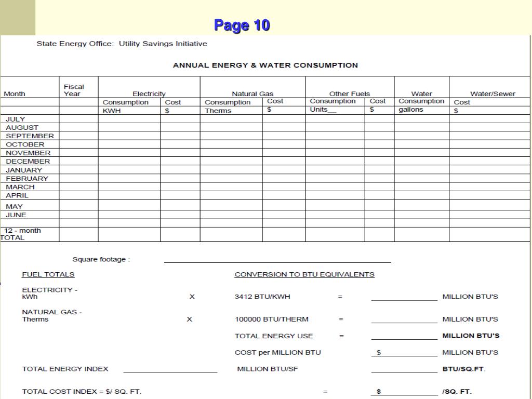The height and width of the screenshot is (399, 532).
Task: Select the FEBRUARY row label
Action: tap(27, 179)
